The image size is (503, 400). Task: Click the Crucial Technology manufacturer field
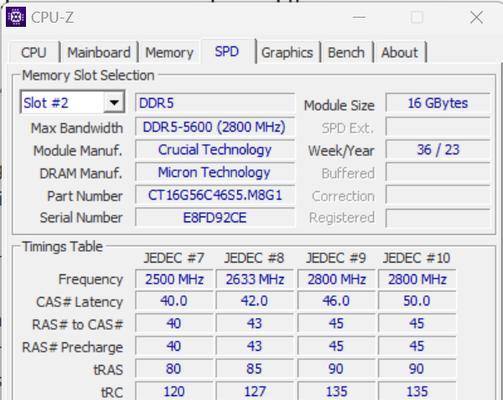215,149
